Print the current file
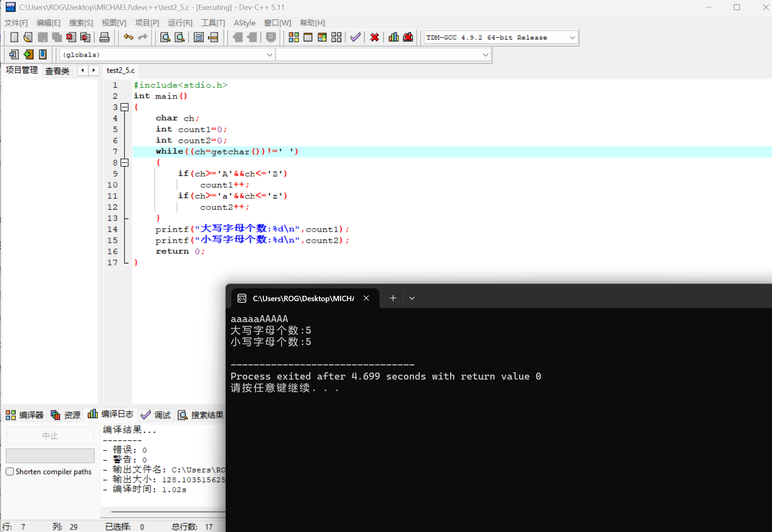Screen dimensions: 772x532 tap(104, 37)
